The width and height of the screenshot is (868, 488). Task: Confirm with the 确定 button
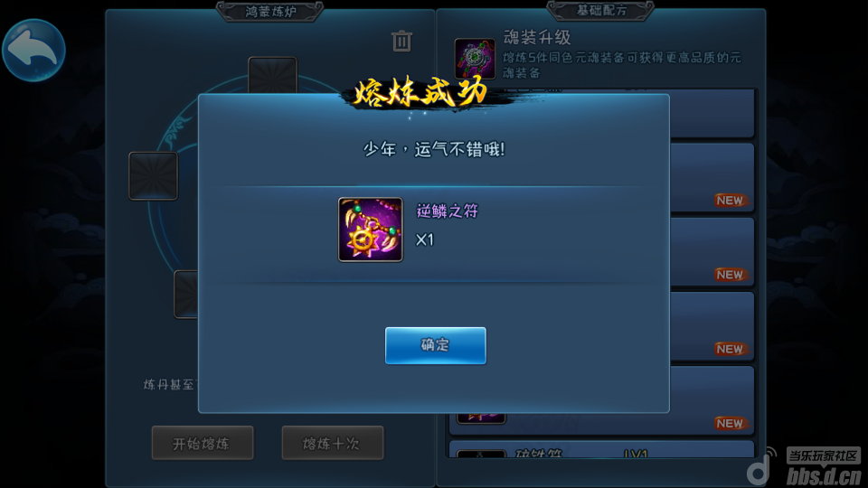[436, 345]
